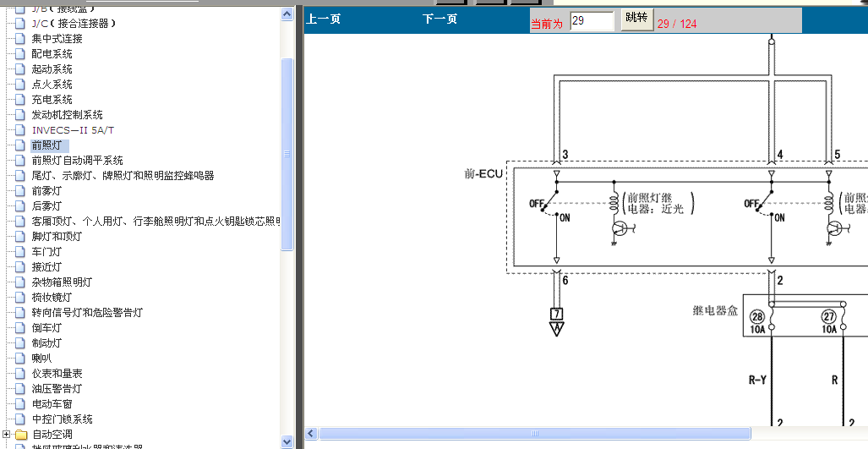Open the 油压警告灯 entry
Viewport: 868px width, 449px height.
(57, 389)
